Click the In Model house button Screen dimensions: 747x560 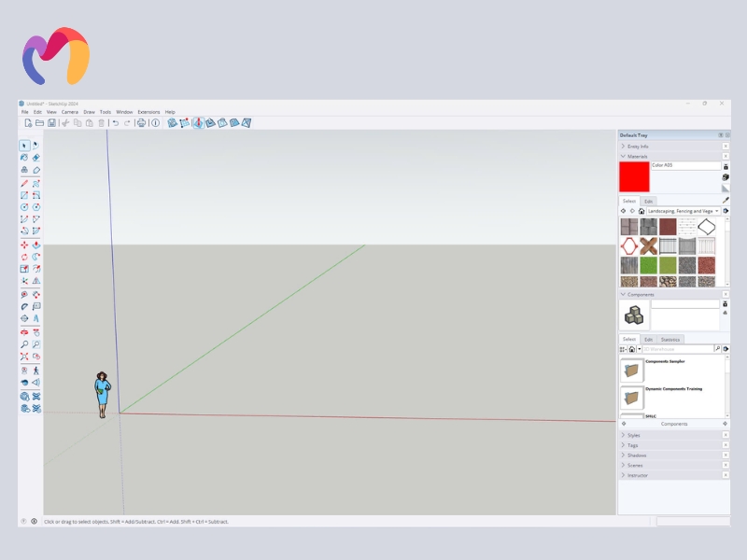641,211
